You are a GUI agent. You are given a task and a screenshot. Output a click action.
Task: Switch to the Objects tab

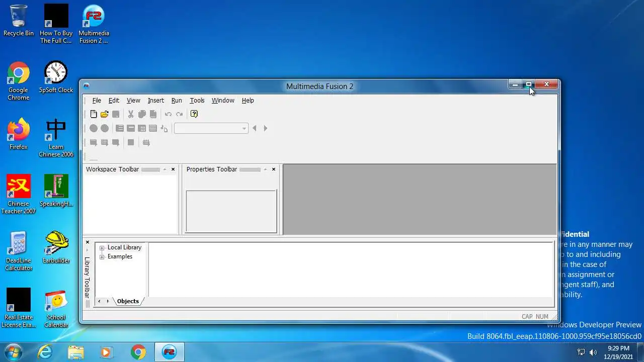pos(128,301)
